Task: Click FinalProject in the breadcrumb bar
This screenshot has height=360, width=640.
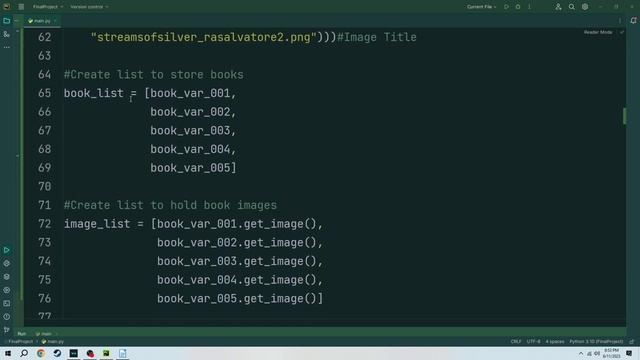Action: coord(20,342)
